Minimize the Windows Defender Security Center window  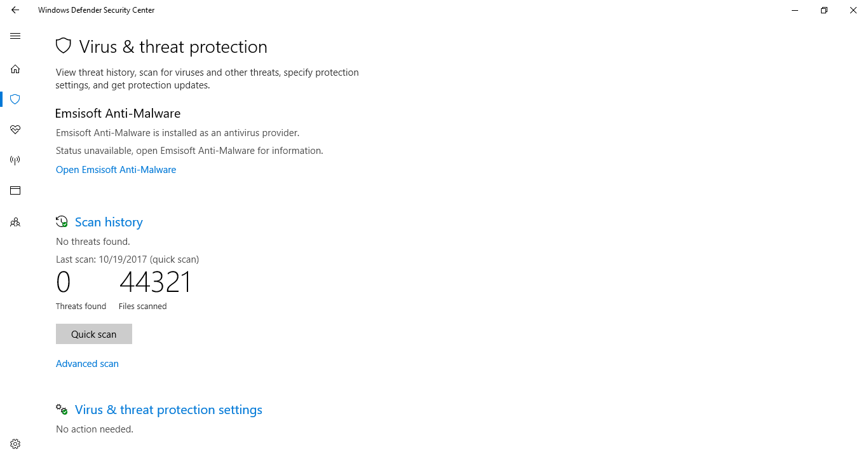pyautogui.click(x=795, y=10)
